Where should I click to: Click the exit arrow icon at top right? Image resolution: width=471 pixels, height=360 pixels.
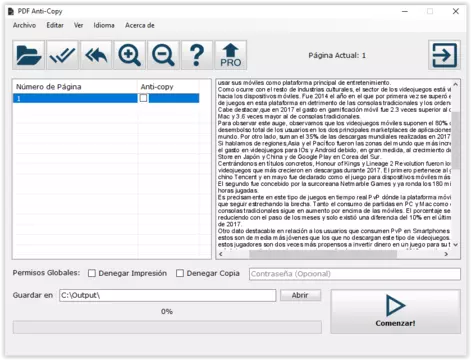coord(444,55)
